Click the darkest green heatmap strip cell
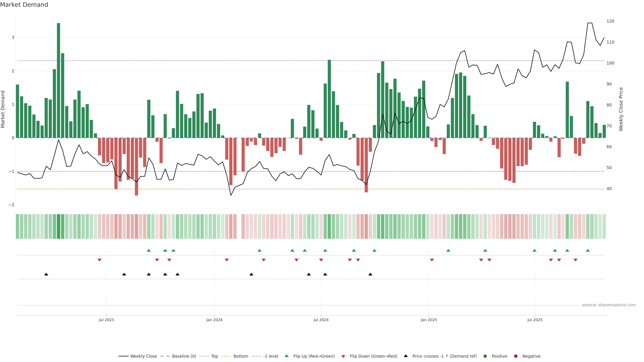 pos(59,226)
